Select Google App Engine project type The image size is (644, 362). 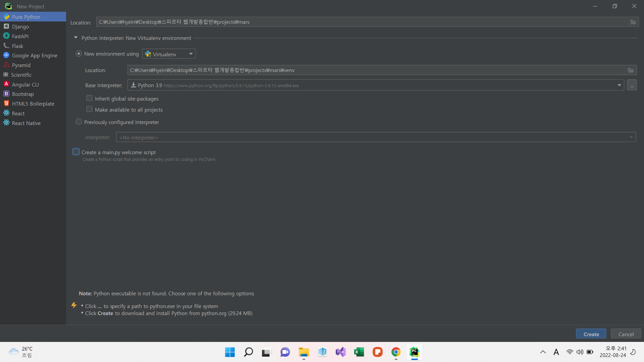(33, 55)
